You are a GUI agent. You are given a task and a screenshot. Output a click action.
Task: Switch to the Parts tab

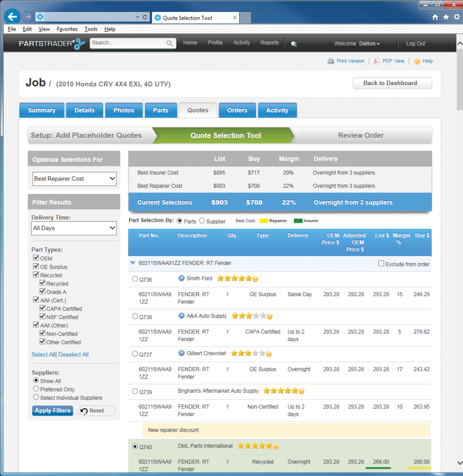tap(161, 110)
